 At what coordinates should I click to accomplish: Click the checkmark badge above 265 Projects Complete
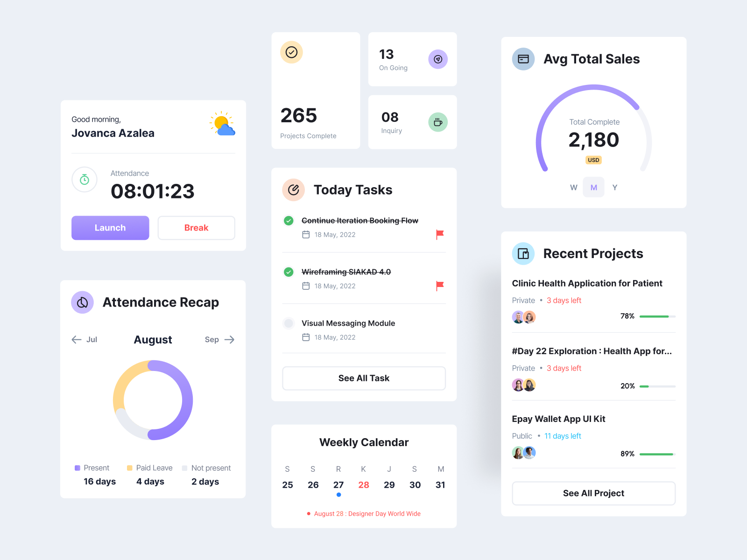[x=291, y=52]
